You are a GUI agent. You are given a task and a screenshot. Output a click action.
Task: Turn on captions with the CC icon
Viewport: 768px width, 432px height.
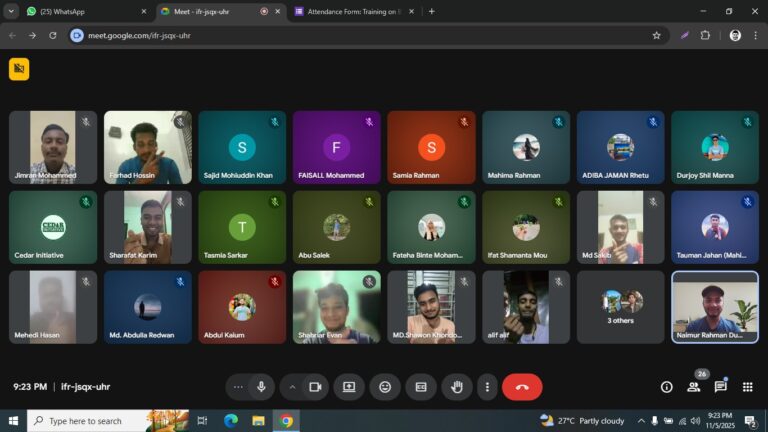coord(421,387)
